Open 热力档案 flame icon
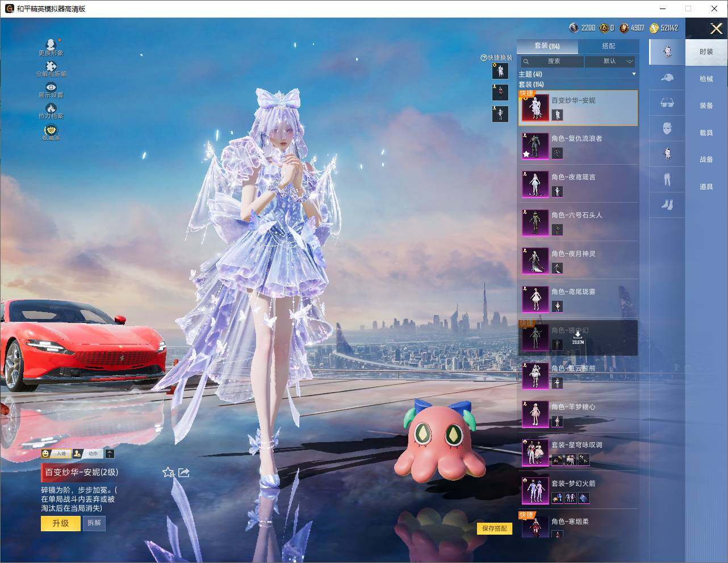Image resolution: width=728 pixels, height=563 pixels. coord(51,108)
